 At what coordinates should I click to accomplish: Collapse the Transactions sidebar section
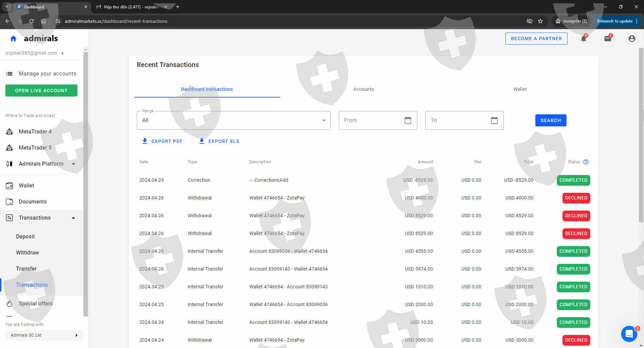pos(73,218)
